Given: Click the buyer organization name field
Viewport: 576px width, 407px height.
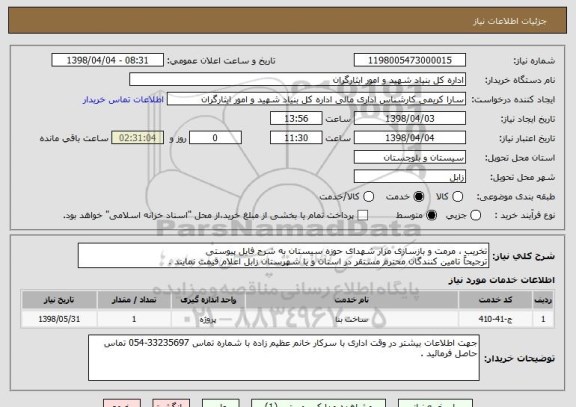Looking at the screenshot, I should 298,80.
